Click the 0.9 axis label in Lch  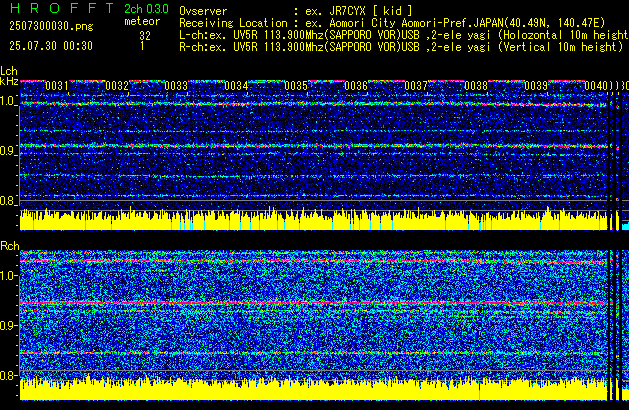pyautogui.click(x=8, y=151)
